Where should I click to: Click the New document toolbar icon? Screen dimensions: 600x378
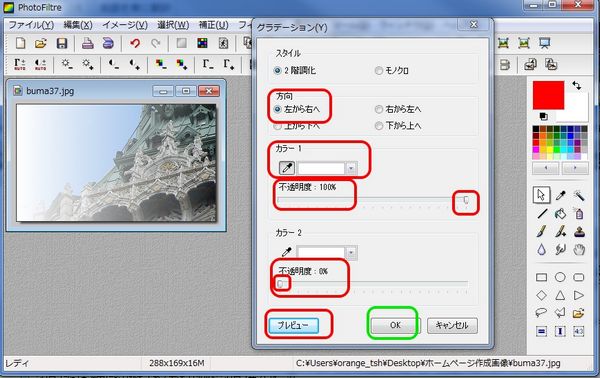(x=20, y=43)
